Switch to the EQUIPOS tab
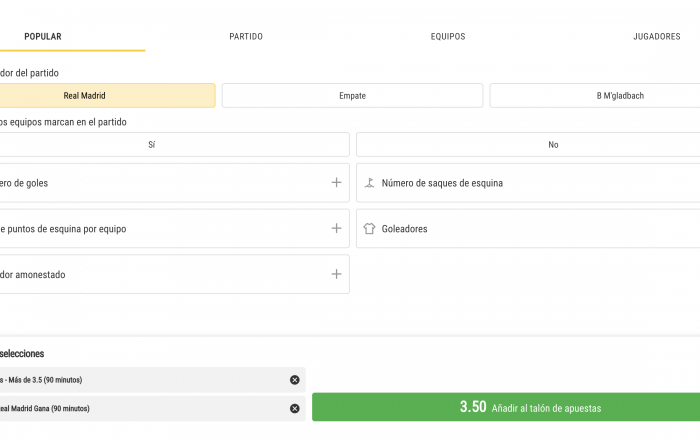700x441 pixels. (448, 37)
